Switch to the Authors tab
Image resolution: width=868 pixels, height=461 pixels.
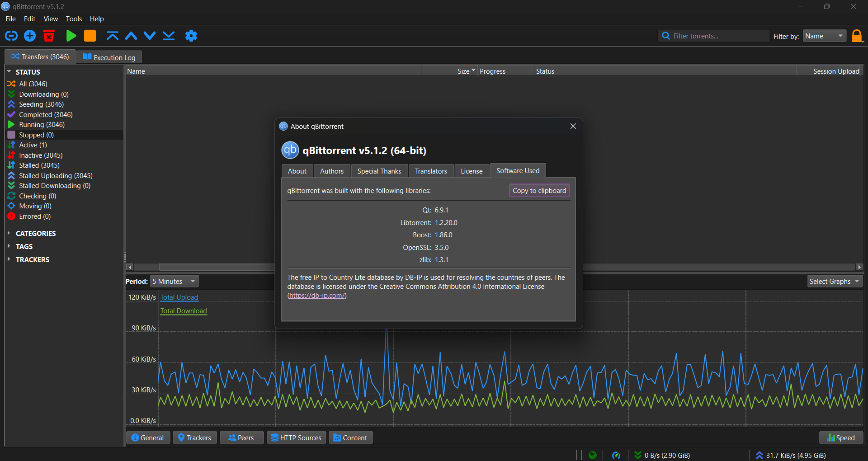[331, 171]
